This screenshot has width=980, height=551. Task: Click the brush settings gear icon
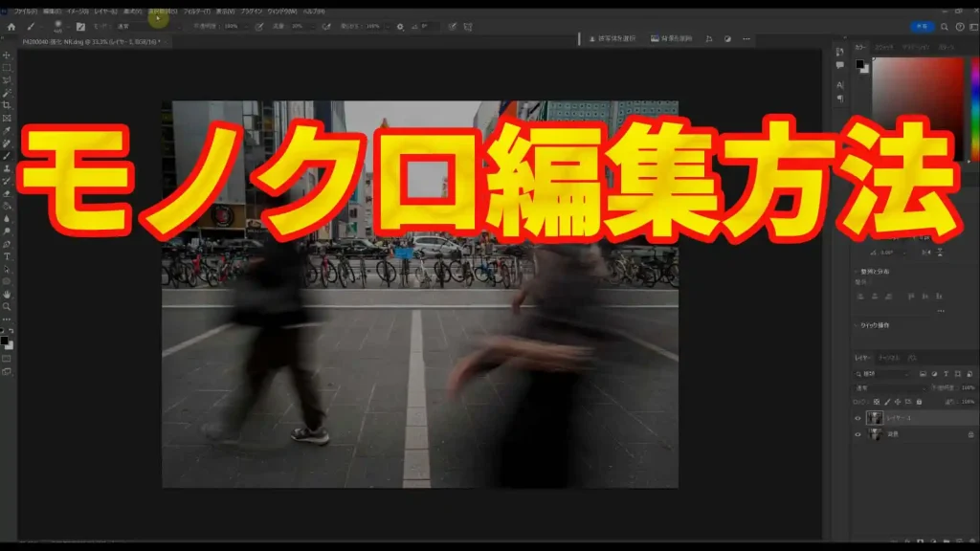(x=400, y=27)
